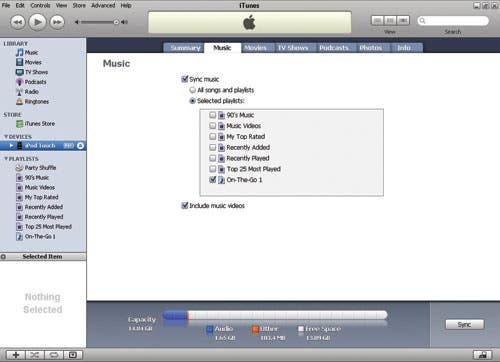The width and height of the screenshot is (500, 362).
Task: Select Party Shuffle playlist in sidebar
Action: tap(36, 168)
